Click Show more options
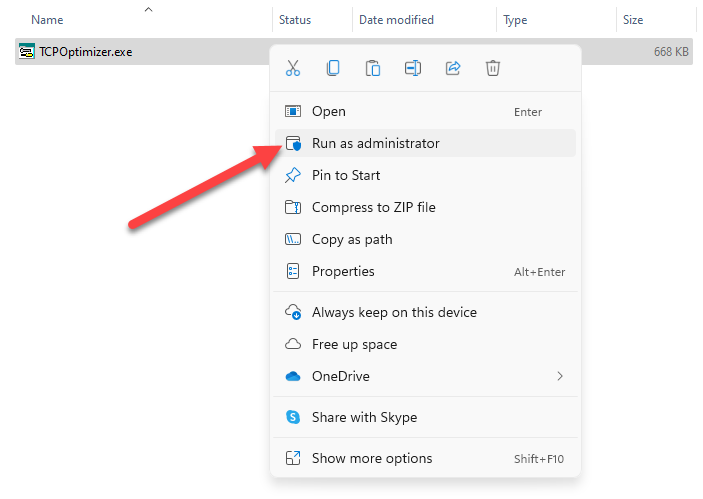This screenshot has height=499, width=703. pyautogui.click(x=372, y=458)
